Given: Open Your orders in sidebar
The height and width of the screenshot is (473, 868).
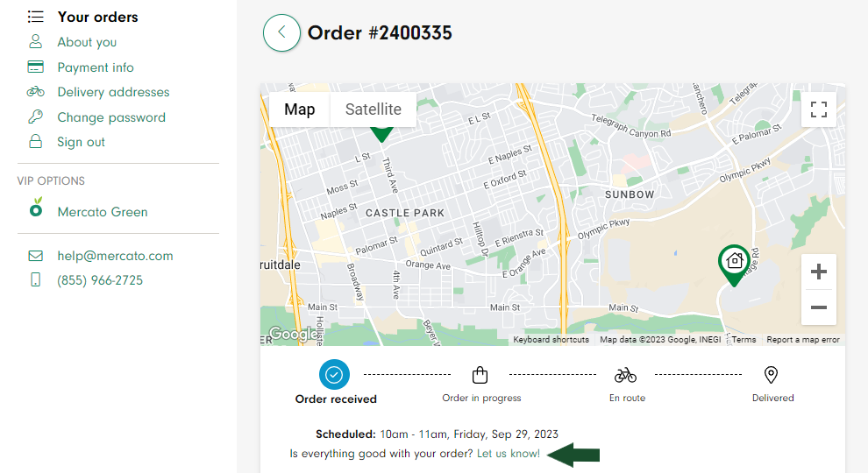Looking at the screenshot, I should pyautogui.click(x=97, y=18).
